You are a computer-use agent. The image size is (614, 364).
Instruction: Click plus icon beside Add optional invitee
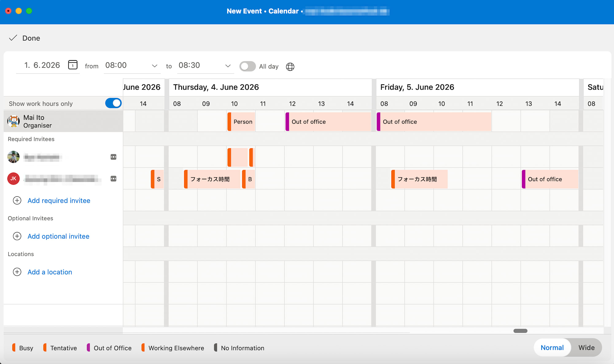tap(17, 236)
